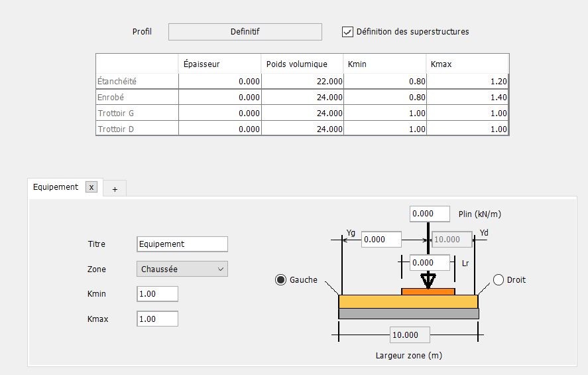Click the Yg distance input field
This screenshot has height=375, width=588.
click(x=381, y=240)
